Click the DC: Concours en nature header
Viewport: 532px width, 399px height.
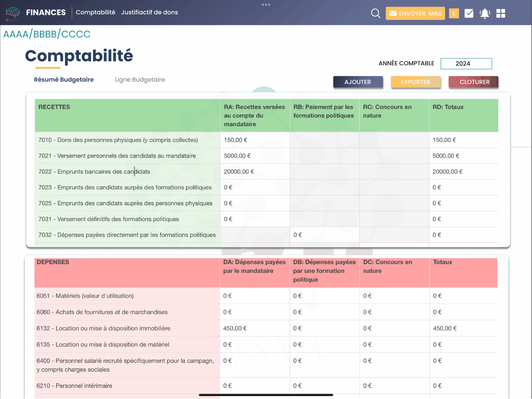click(394, 273)
